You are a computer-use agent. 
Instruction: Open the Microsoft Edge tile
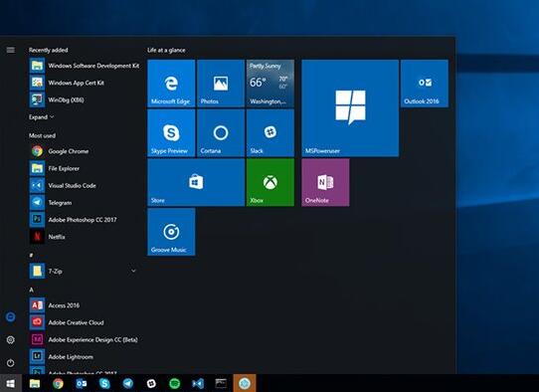[x=171, y=84]
